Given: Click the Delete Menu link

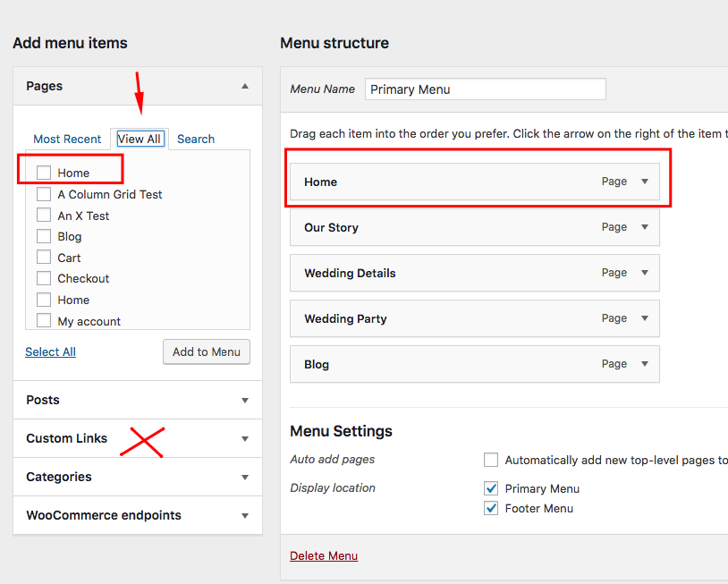Looking at the screenshot, I should tap(324, 555).
